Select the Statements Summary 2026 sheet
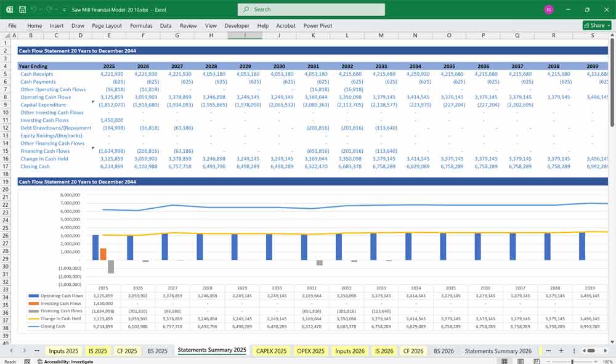616x364 pixels. coord(499,350)
